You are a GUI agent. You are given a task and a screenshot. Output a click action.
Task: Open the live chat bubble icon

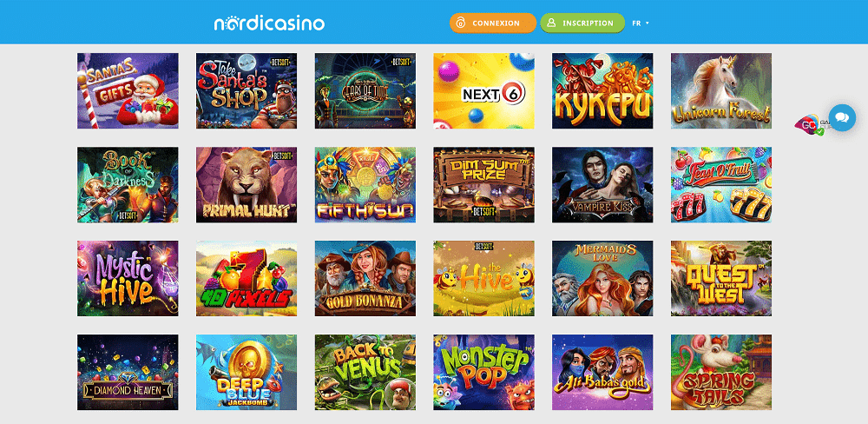point(841,117)
